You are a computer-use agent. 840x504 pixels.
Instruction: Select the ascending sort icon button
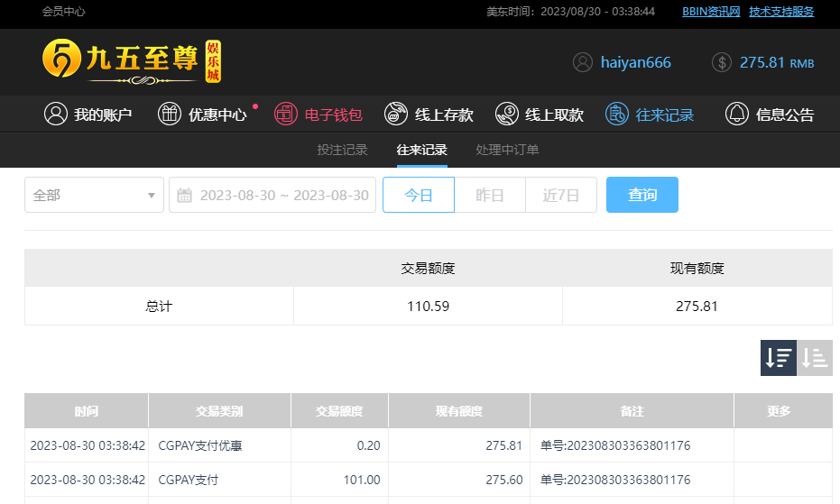pos(814,358)
